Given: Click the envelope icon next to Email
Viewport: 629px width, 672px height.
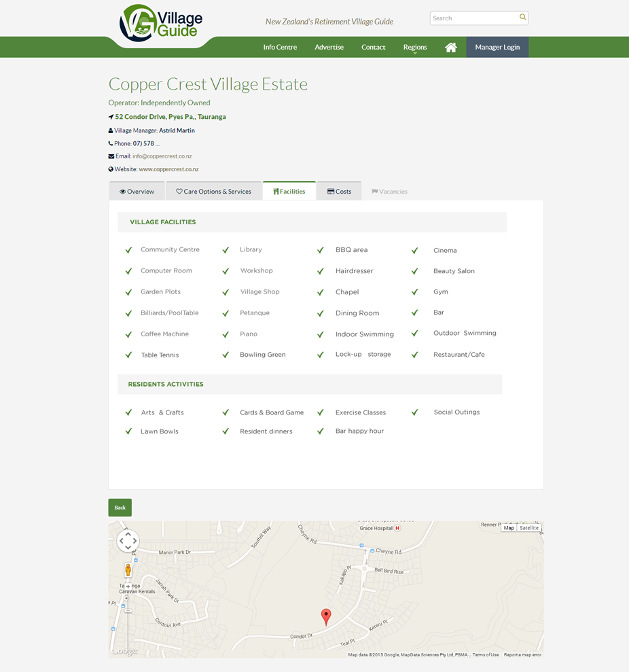Looking at the screenshot, I should tap(110, 156).
